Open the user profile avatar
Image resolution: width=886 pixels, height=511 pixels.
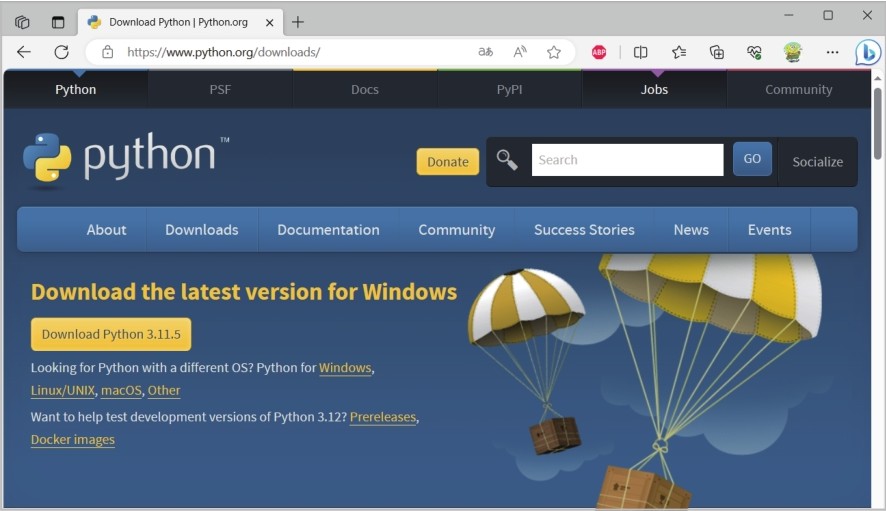tap(793, 52)
